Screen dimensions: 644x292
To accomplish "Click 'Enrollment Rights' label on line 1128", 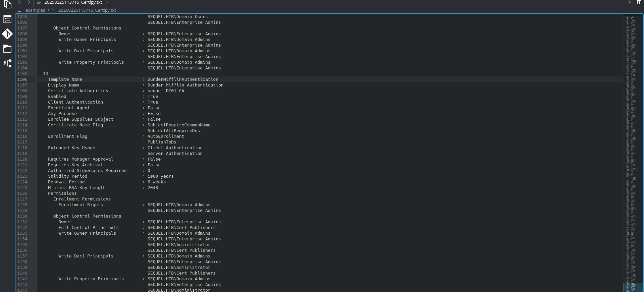I will click(81, 205).
